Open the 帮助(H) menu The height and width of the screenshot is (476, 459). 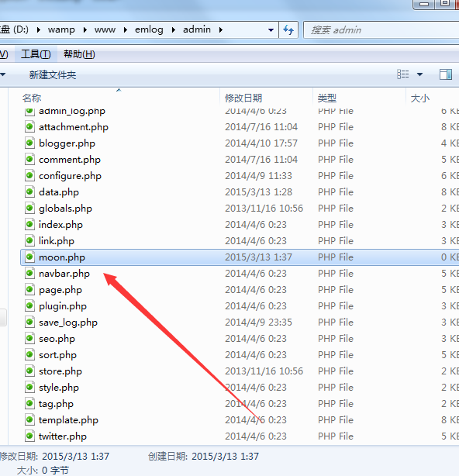click(79, 54)
